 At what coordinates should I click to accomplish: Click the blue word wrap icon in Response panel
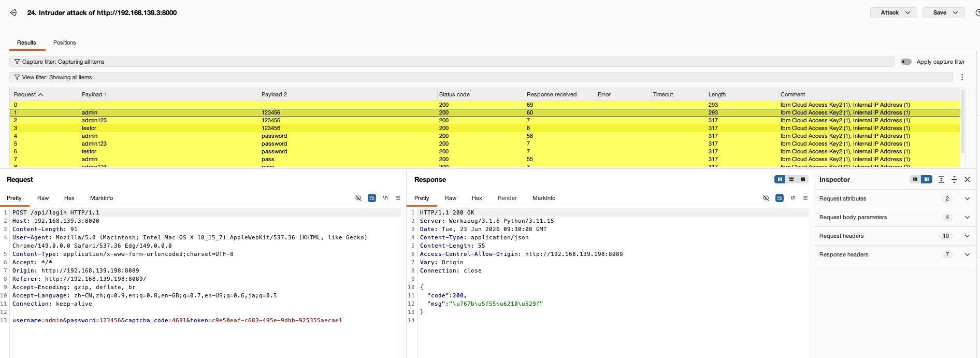point(780,198)
